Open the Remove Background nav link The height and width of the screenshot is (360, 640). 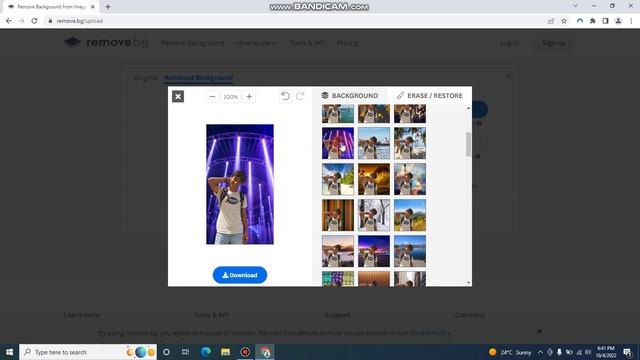tap(192, 43)
